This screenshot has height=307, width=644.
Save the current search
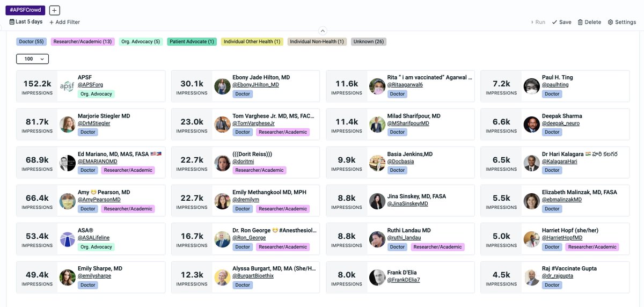pos(561,22)
